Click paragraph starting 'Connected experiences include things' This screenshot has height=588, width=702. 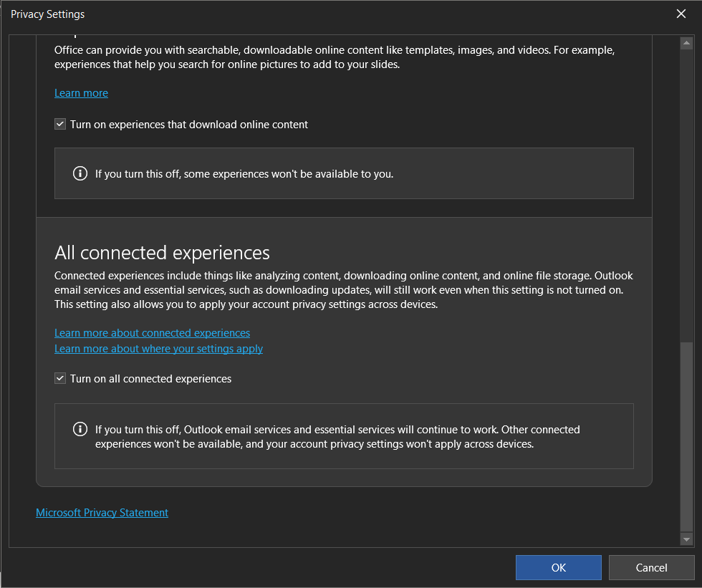343,290
